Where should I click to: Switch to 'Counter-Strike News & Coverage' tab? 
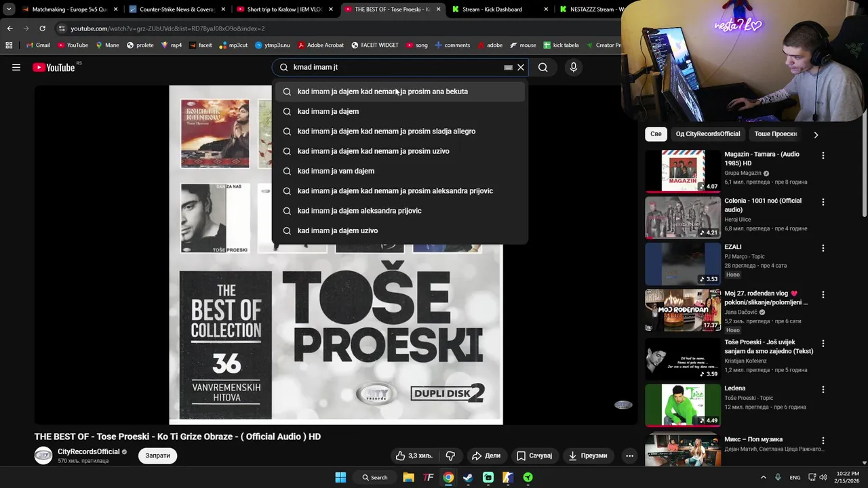pyautogui.click(x=176, y=9)
